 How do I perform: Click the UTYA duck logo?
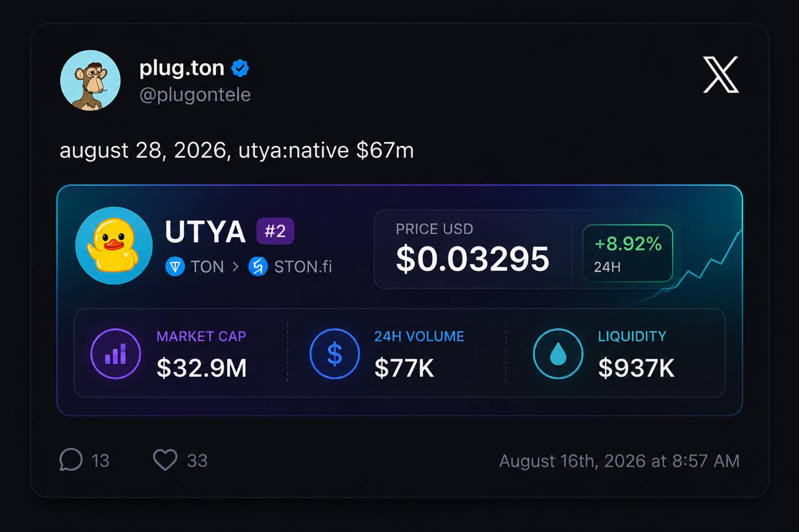[114, 246]
